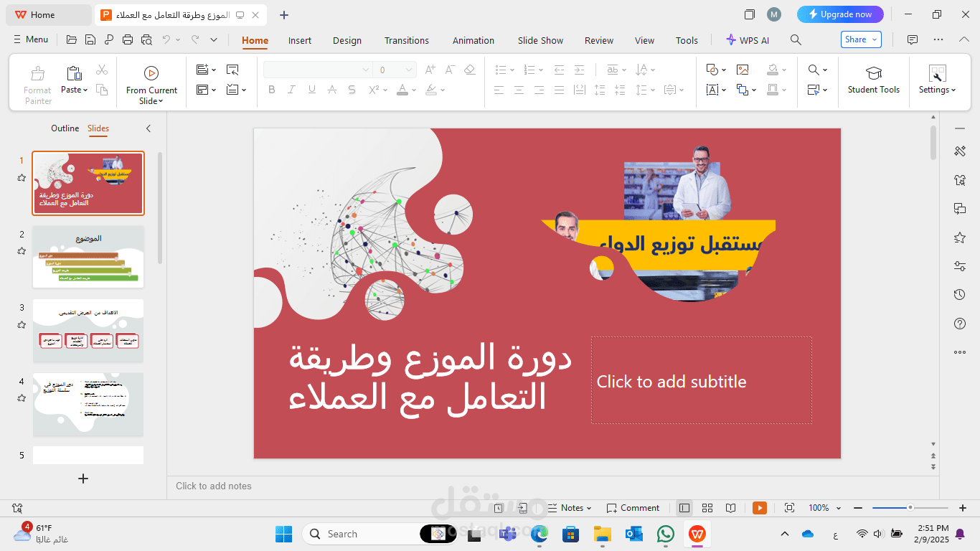This screenshot has height=551, width=980.
Task: Click the Copy icon below Cut
Action: point(102,90)
